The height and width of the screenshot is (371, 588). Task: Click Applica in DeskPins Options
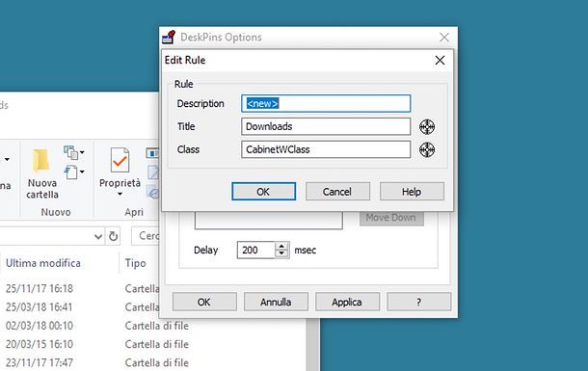pos(347,302)
